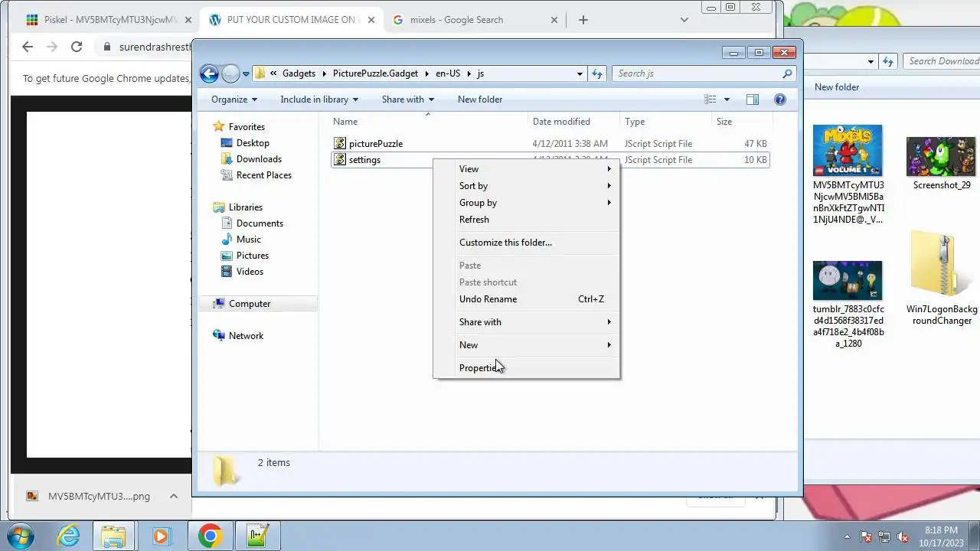Open the View submenu in context menu
The height and width of the screenshot is (551, 980).
[526, 169]
